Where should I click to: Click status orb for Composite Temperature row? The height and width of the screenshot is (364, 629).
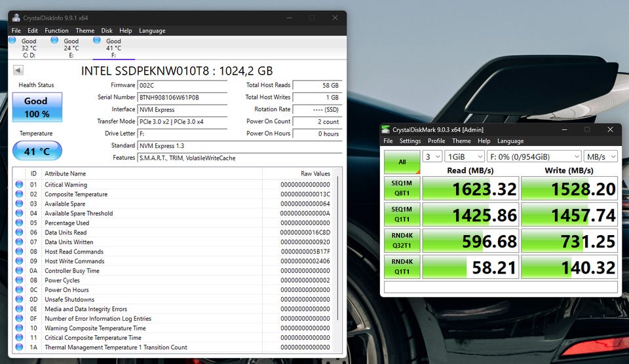19,194
